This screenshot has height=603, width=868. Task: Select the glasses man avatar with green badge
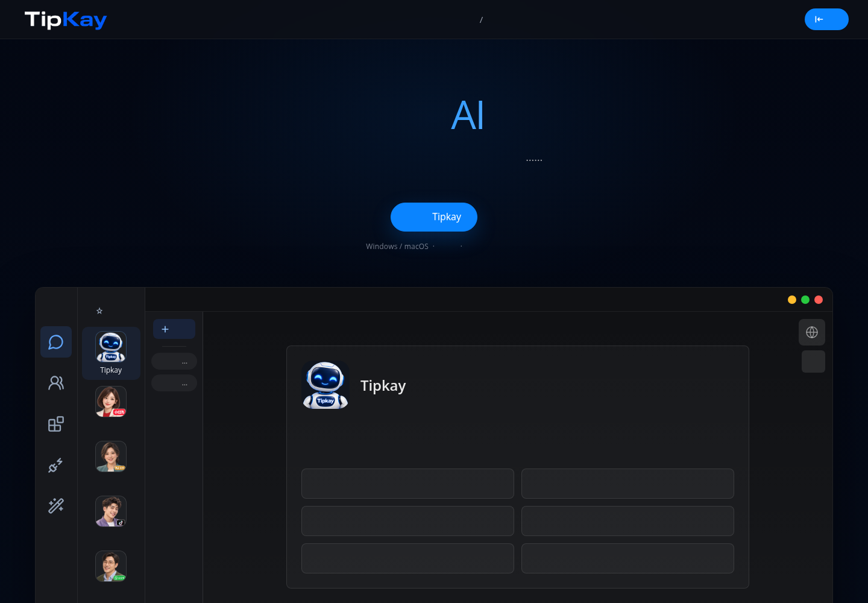tap(111, 566)
